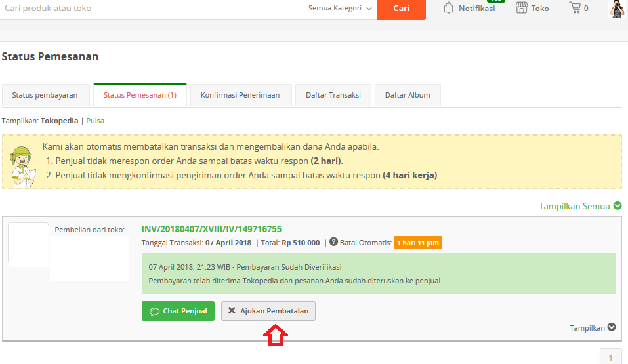Go to the Daftar Transaksi tab
Viewport: 628px width, 364px height.
pos(333,95)
